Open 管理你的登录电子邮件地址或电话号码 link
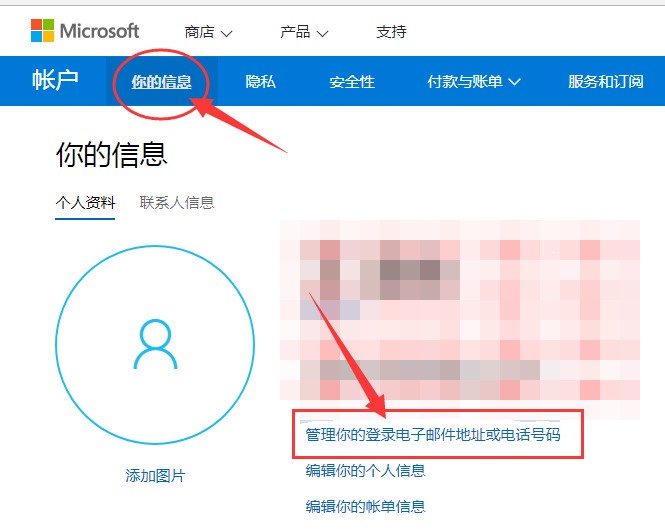Viewport: 665px width, 532px height. click(x=433, y=435)
